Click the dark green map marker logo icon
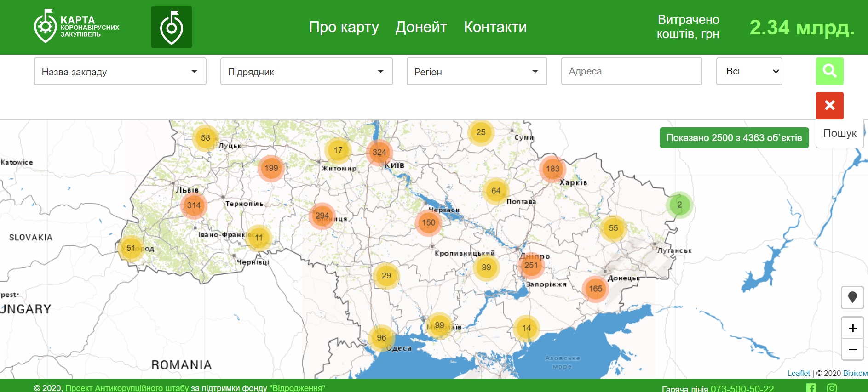The height and width of the screenshot is (392, 868). 171,27
